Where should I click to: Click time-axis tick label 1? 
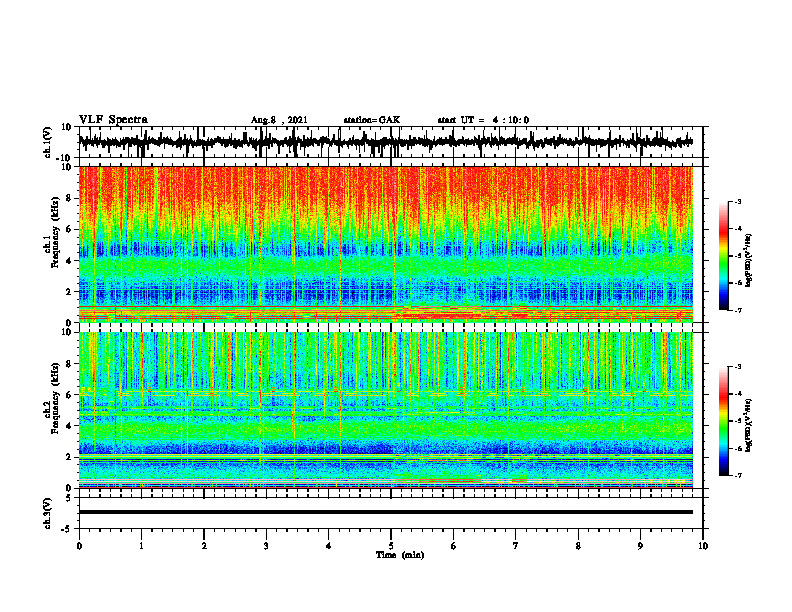point(141,546)
